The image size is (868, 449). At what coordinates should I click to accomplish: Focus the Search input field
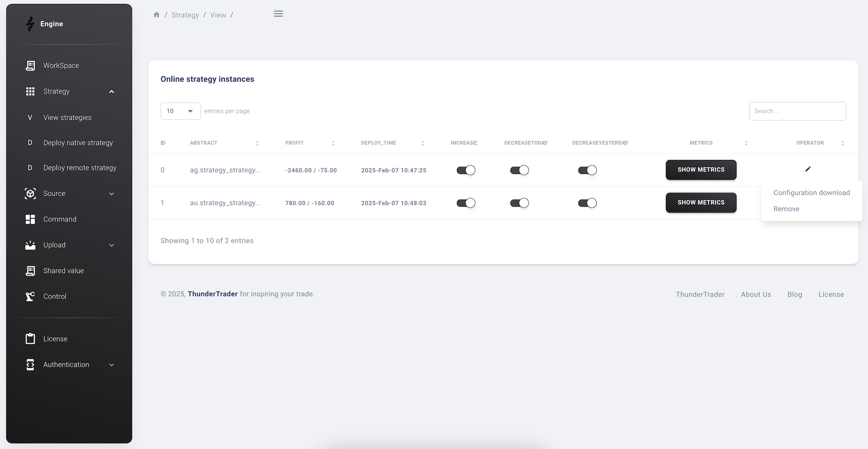click(797, 111)
